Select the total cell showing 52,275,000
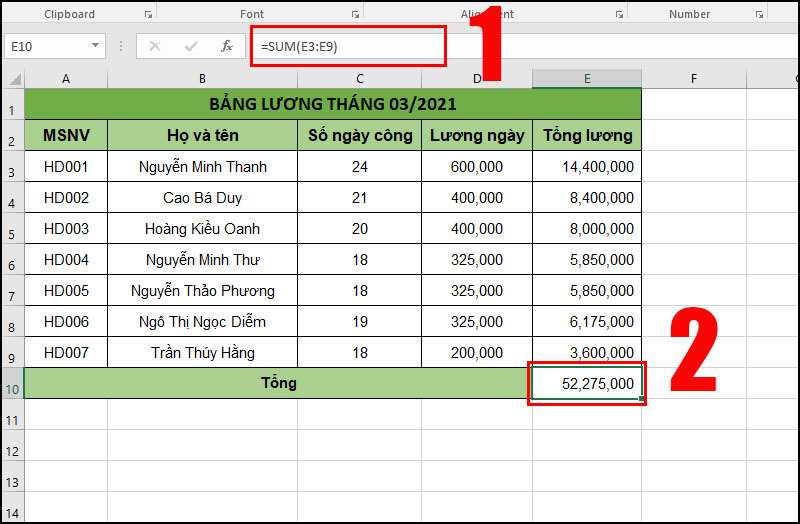The width and height of the screenshot is (800, 524). 587,384
